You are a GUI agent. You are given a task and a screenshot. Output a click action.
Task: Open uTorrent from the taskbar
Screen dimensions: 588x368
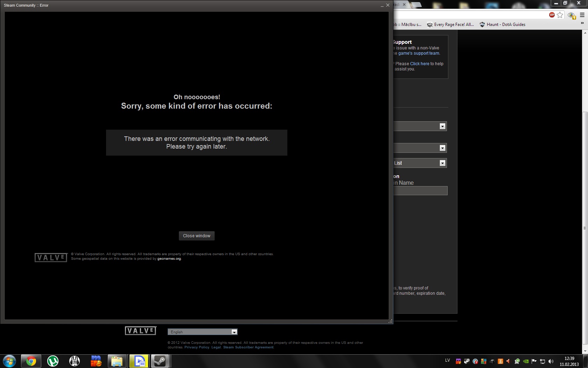[53, 361]
